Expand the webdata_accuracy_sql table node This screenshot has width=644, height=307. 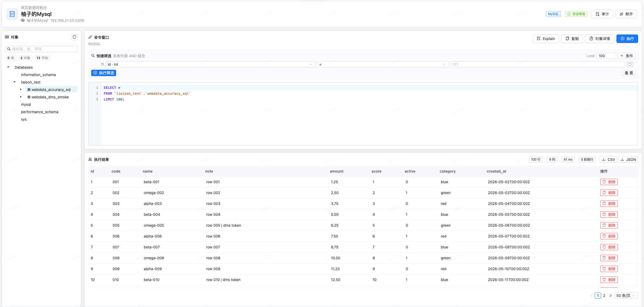[21, 90]
